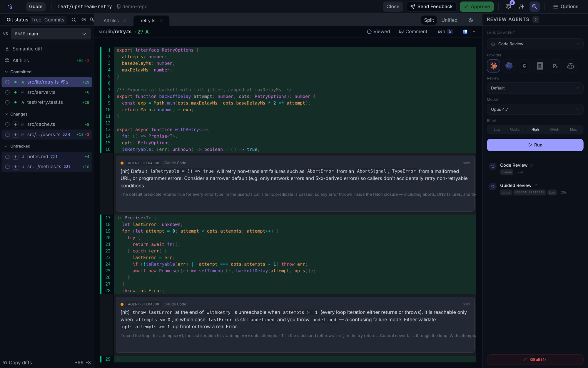Viewport: 588px width, 368px height.
Task: Select the Copilot goggles provider icon
Action: (571, 66)
